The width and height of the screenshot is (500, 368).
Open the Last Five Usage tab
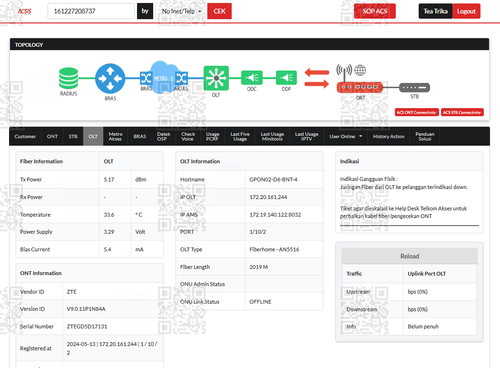click(240, 136)
